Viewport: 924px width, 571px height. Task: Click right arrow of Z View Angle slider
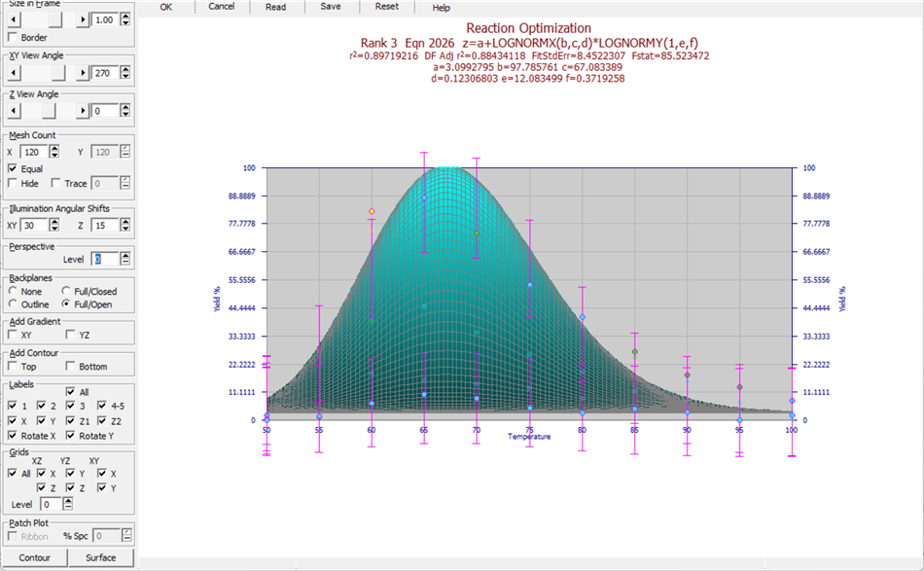pyautogui.click(x=83, y=111)
